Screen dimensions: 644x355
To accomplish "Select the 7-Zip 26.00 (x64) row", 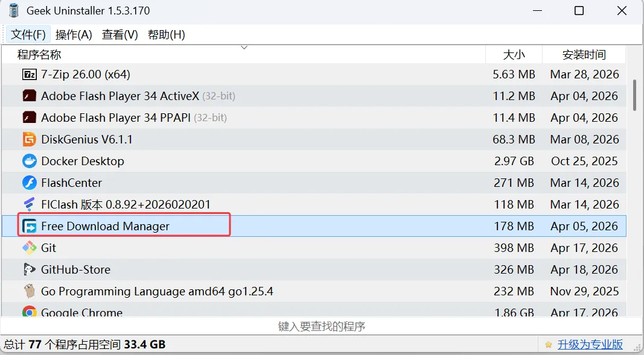I will pyautogui.click(x=314, y=74).
